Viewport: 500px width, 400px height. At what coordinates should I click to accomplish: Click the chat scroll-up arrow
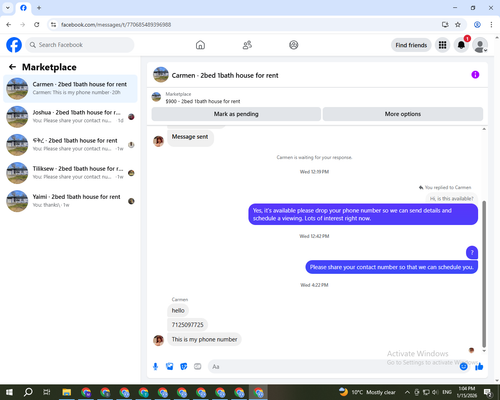(x=484, y=129)
